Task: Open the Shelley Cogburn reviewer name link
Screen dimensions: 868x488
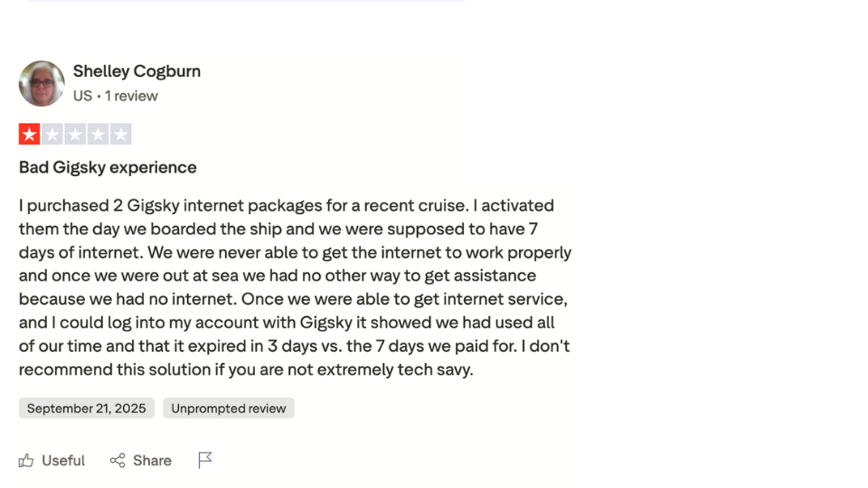Action: [137, 71]
